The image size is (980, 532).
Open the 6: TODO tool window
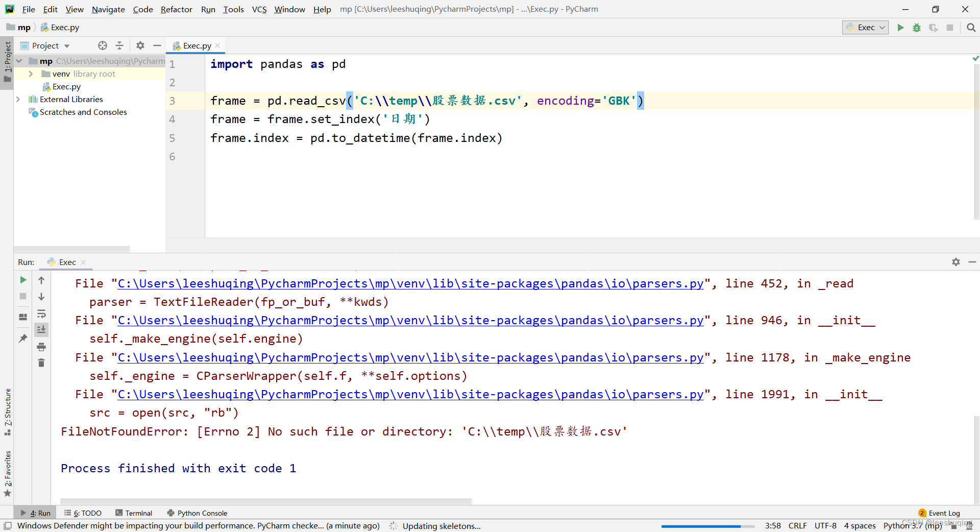[83, 513]
